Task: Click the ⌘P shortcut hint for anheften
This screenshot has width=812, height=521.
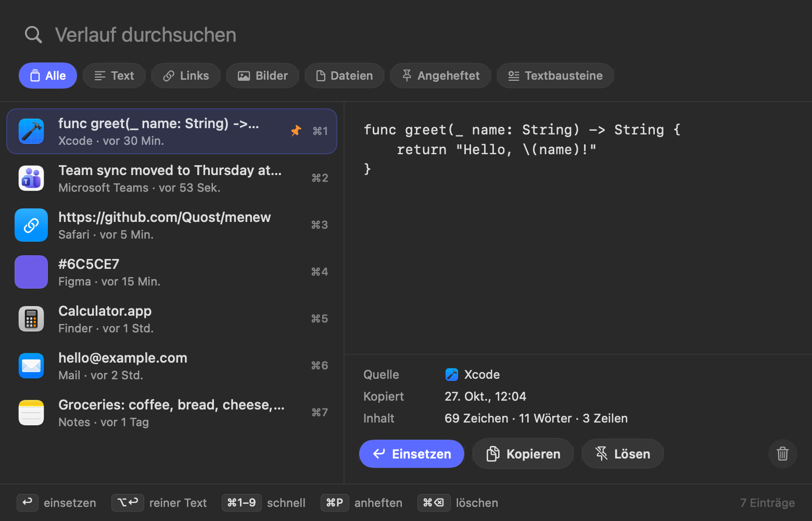Action: click(x=335, y=503)
